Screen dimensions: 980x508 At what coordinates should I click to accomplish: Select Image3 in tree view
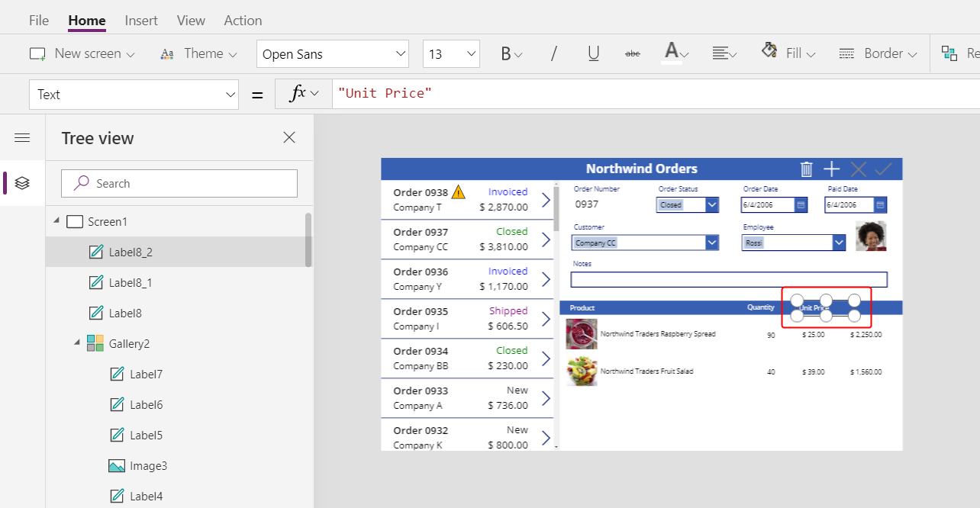pos(148,465)
